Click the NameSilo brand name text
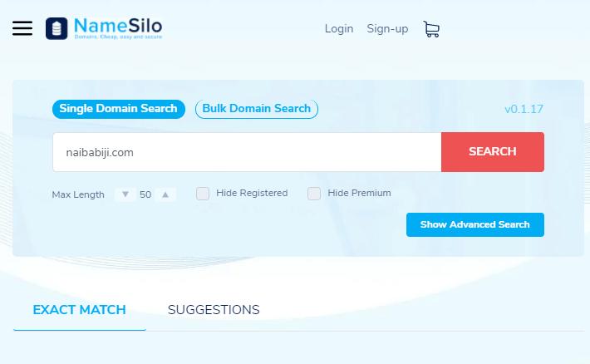This screenshot has width=590, height=364. click(x=118, y=26)
